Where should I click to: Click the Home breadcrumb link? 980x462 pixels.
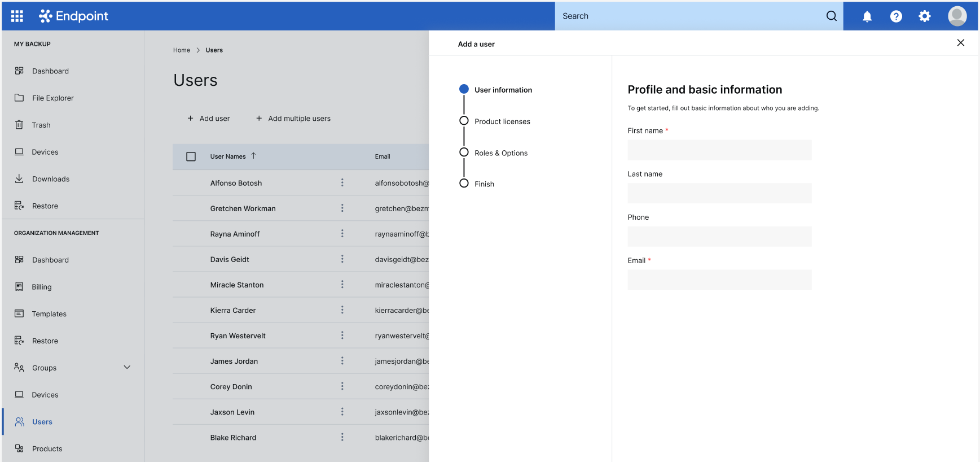point(181,50)
